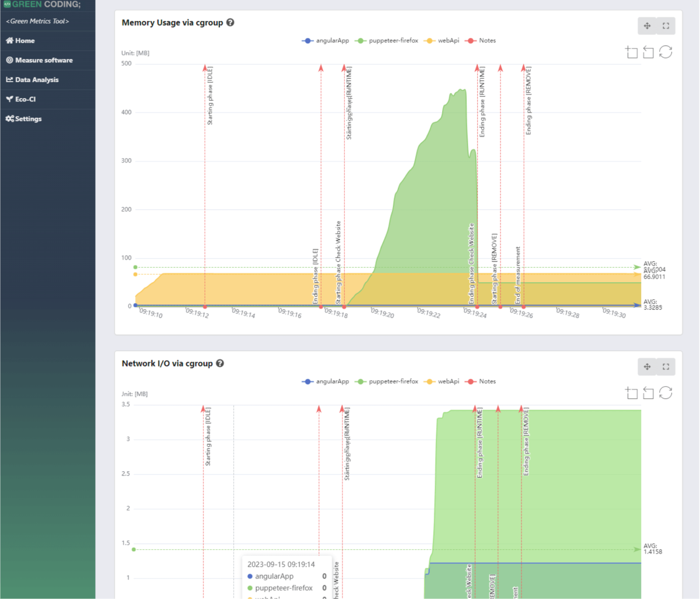Expand Memory Usage chart to fullscreen

[666, 26]
